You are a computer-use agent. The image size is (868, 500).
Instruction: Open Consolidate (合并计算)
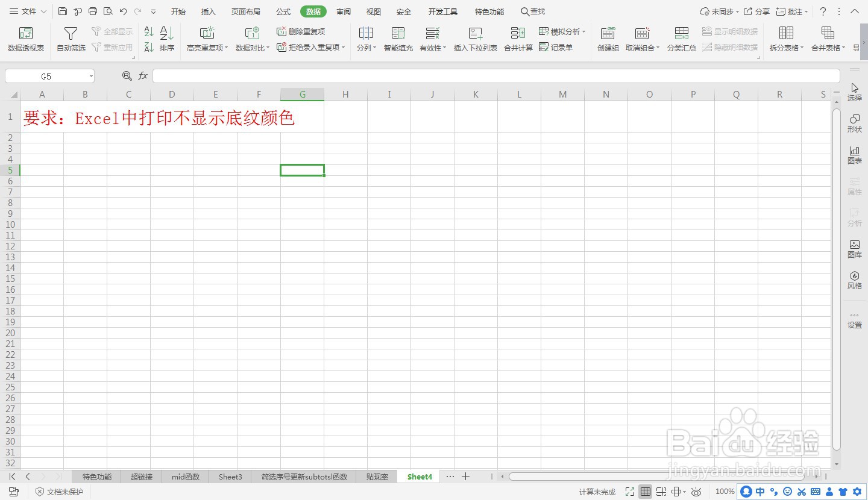pyautogui.click(x=518, y=39)
